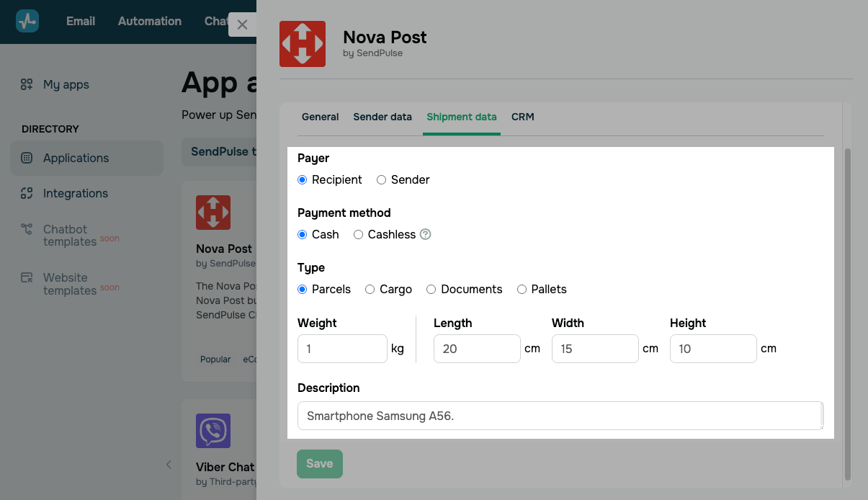This screenshot has height=500, width=868.
Task: Click the SendPulse logo icon
Action: click(x=27, y=21)
